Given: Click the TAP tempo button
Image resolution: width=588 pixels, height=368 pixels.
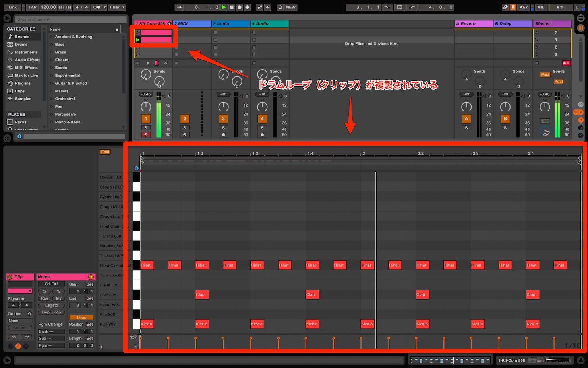Looking at the screenshot, I should (33, 7).
